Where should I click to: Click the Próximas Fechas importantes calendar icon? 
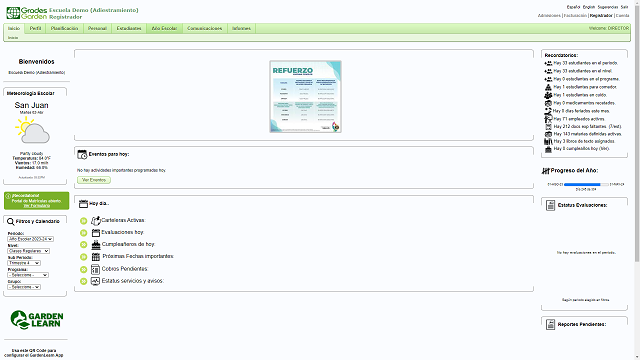click(x=96, y=257)
